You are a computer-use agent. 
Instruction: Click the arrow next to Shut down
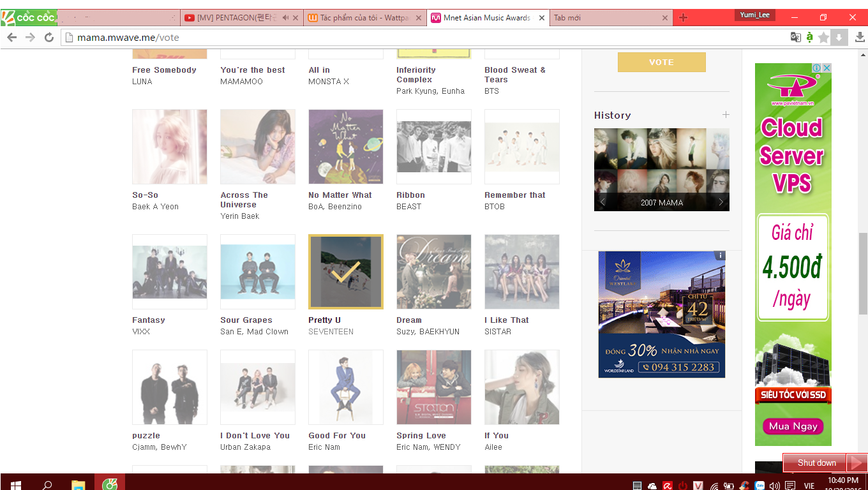click(857, 463)
